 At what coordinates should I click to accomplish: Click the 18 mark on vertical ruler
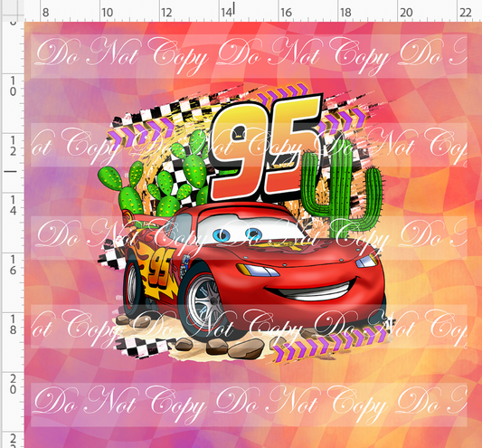pos(13,325)
